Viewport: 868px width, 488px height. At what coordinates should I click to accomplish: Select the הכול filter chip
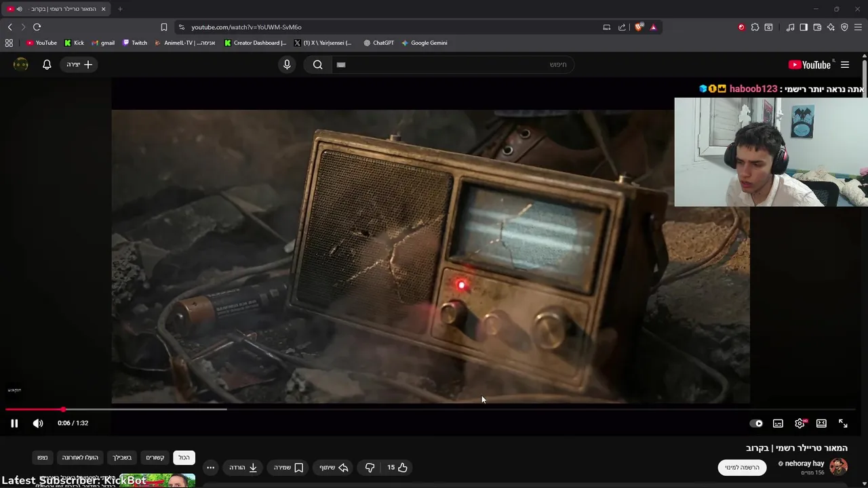(x=184, y=457)
